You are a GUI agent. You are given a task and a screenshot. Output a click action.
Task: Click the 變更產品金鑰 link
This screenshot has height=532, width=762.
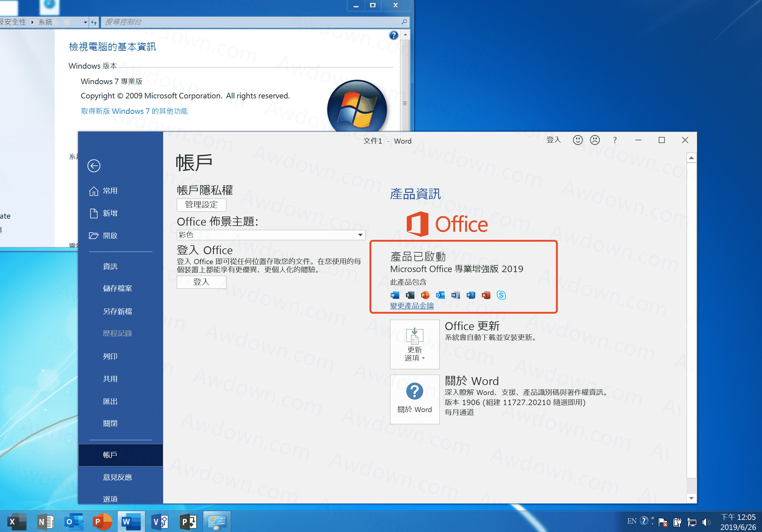click(x=412, y=305)
